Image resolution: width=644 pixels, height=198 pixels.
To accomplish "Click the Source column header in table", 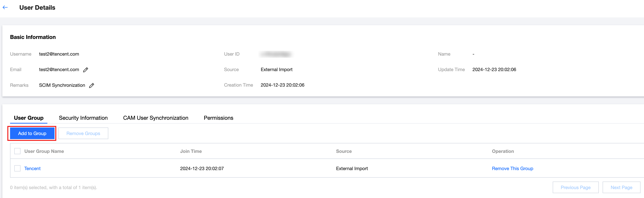I will (x=343, y=151).
